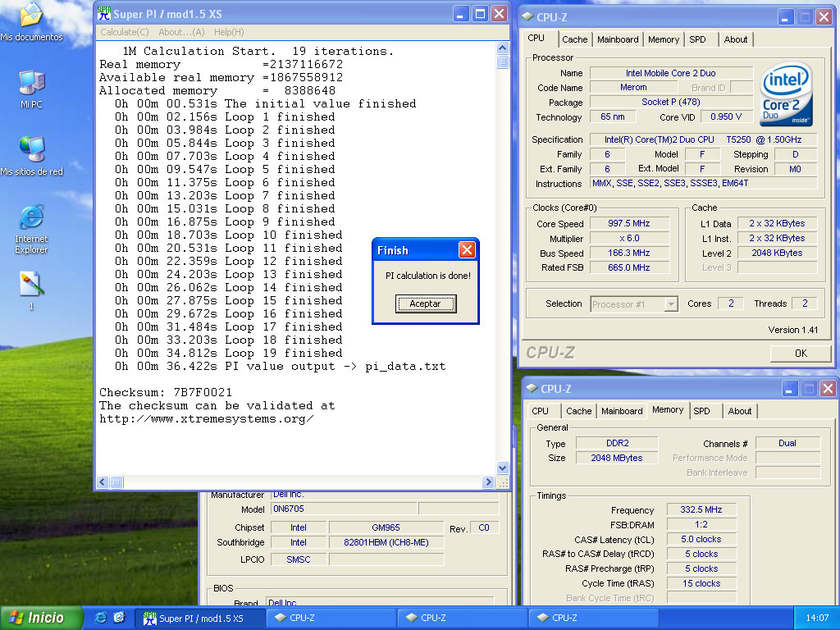This screenshot has width=840, height=630.
Task: Click the taskbar clock showing 14:07
Action: (x=817, y=618)
